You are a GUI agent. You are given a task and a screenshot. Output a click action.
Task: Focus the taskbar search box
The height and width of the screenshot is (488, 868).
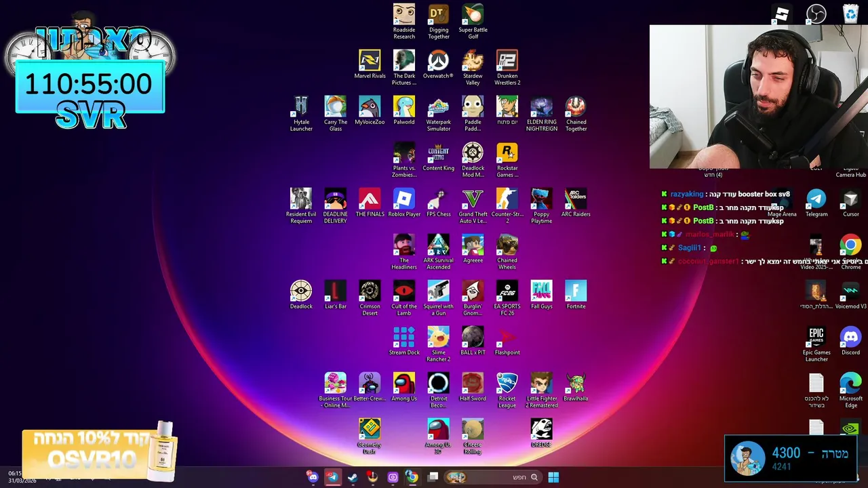tap(494, 477)
